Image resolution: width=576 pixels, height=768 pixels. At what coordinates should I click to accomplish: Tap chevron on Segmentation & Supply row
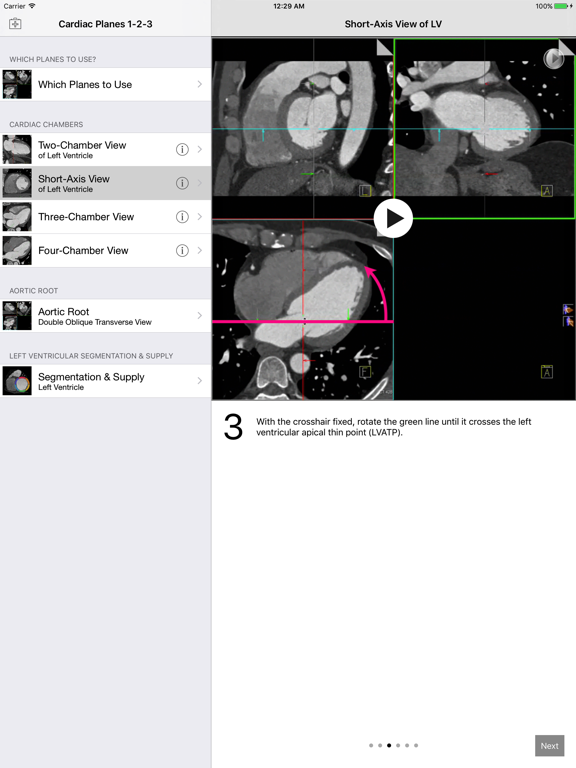200,381
